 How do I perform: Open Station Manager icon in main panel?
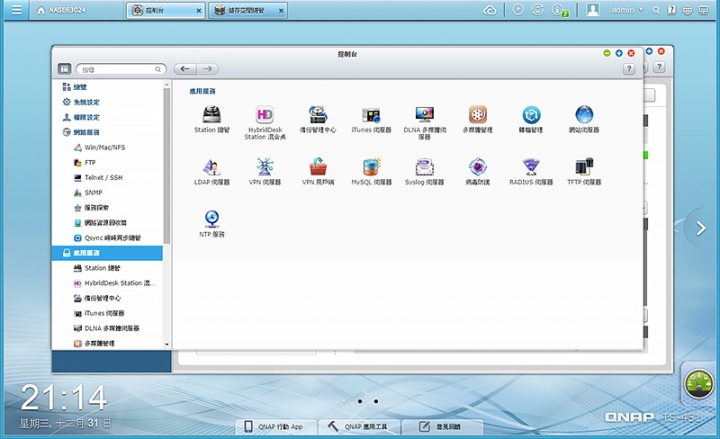pyautogui.click(x=212, y=115)
